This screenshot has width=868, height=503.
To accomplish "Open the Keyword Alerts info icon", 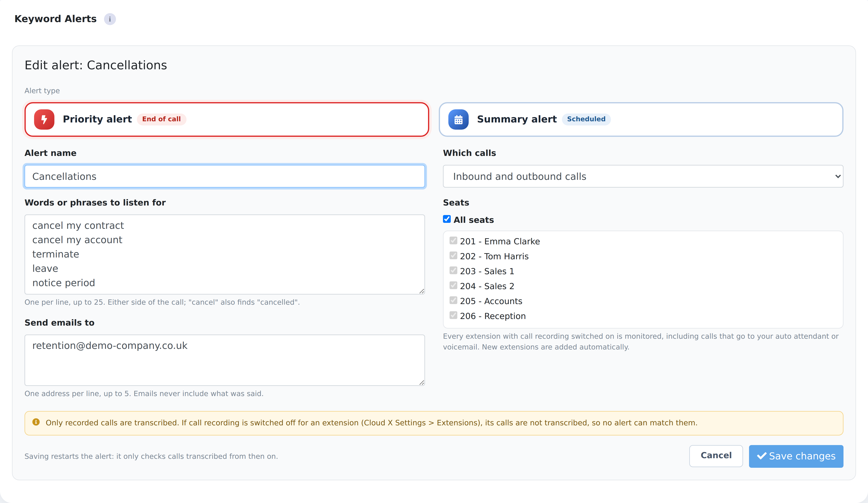I will pos(110,19).
